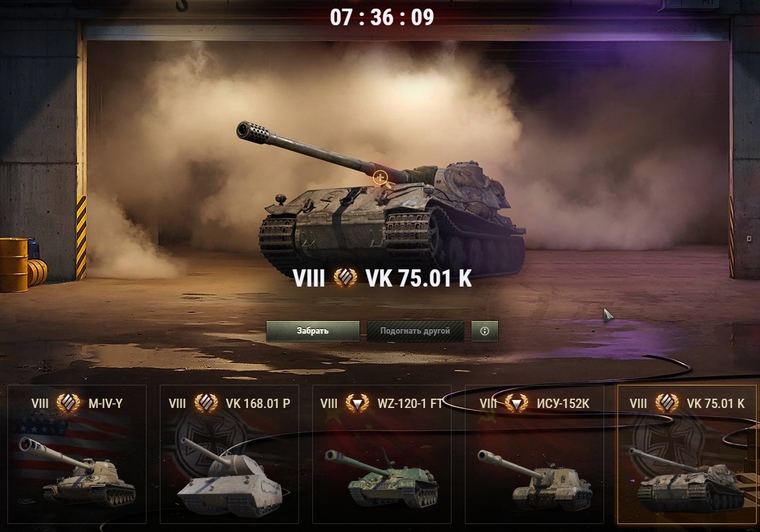Screen dimensions: 760x532
Task: Click the Подогнать другой button
Action: click(415, 331)
